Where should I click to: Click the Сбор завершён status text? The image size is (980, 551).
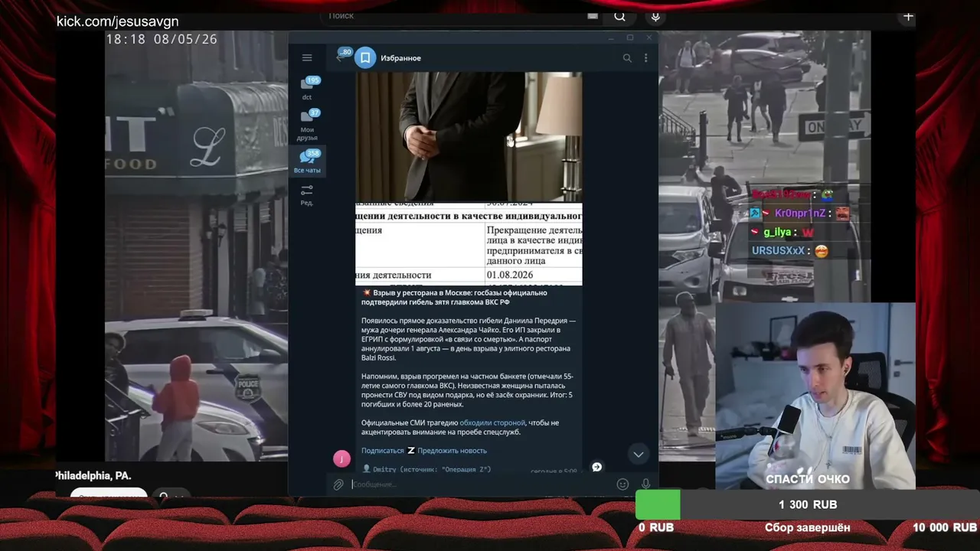coord(807,527)
